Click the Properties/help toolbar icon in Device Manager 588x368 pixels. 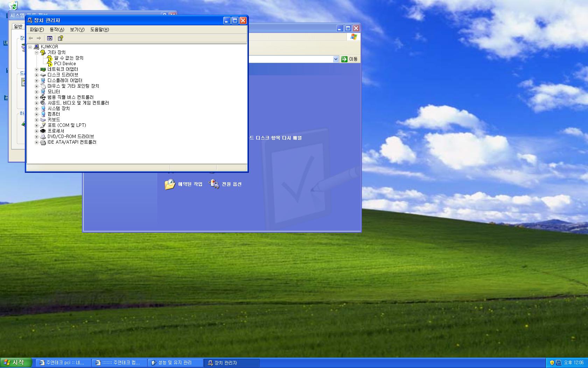[60, 38]
